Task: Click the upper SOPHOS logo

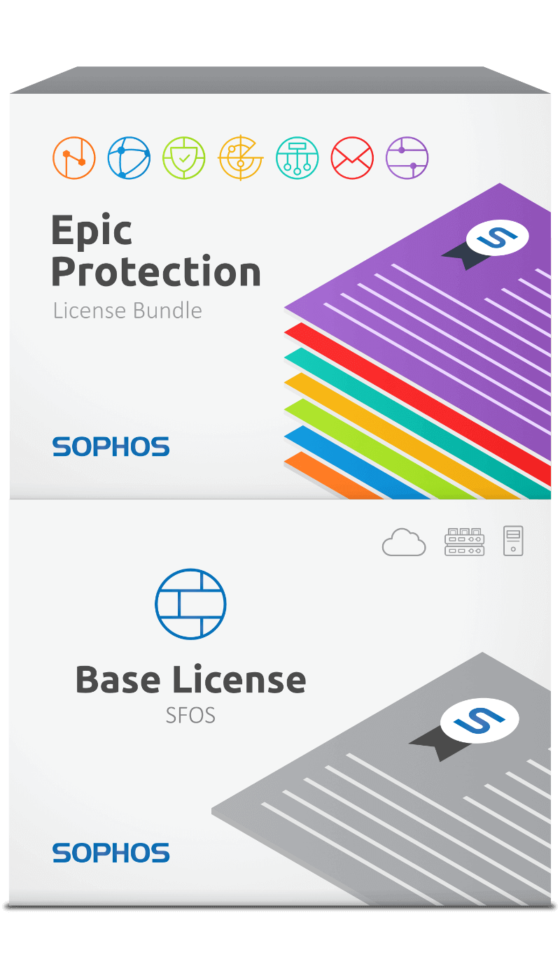Action: [111, 447]
